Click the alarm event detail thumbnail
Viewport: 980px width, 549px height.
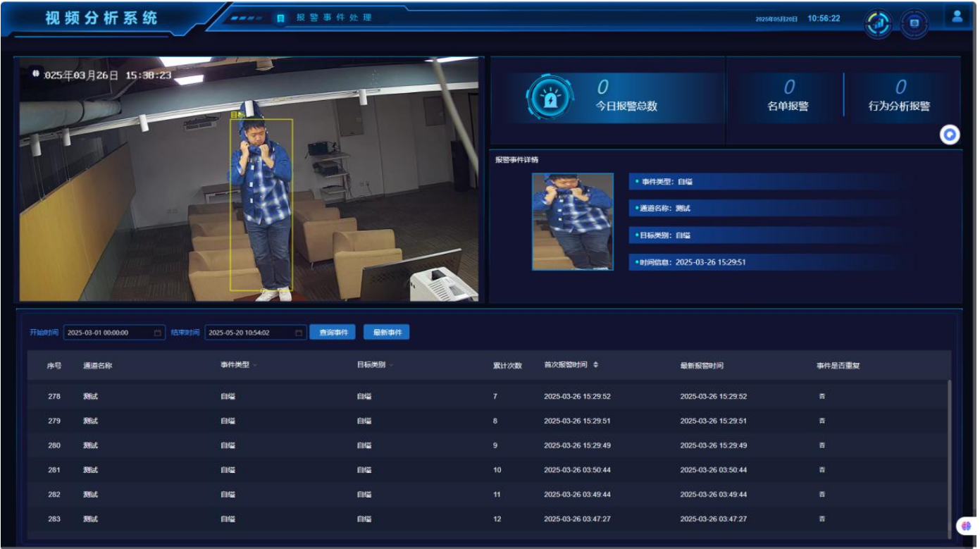click(572, 221)
